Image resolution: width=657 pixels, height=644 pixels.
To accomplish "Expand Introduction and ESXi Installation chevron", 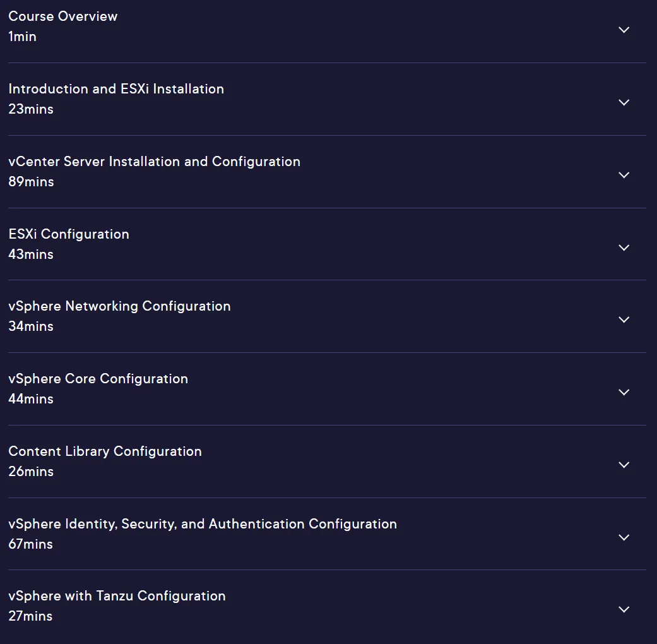I will (624, 102).
